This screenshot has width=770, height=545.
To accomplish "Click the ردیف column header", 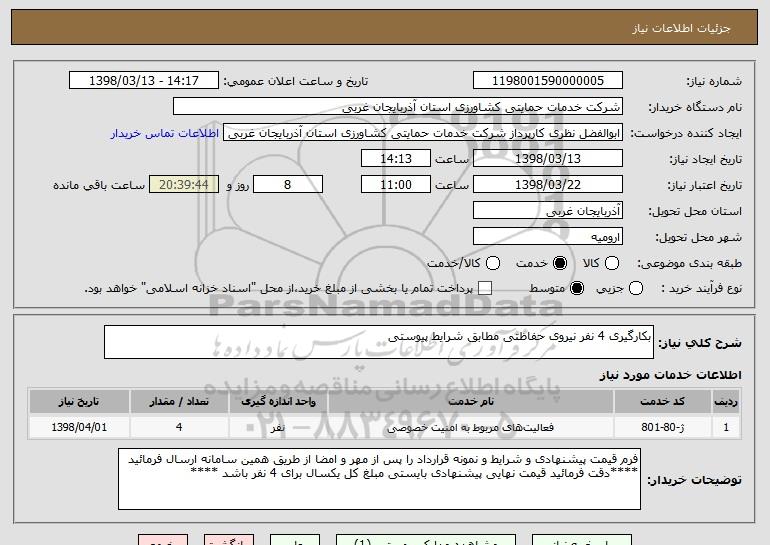I will point(726,402).
